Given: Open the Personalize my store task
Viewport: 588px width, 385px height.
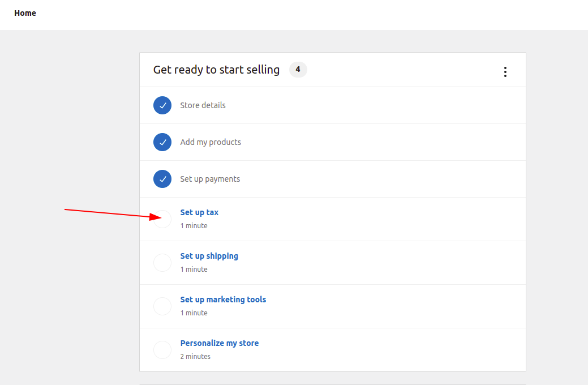Looking at the screenshot, I should [x=220, y=343].
